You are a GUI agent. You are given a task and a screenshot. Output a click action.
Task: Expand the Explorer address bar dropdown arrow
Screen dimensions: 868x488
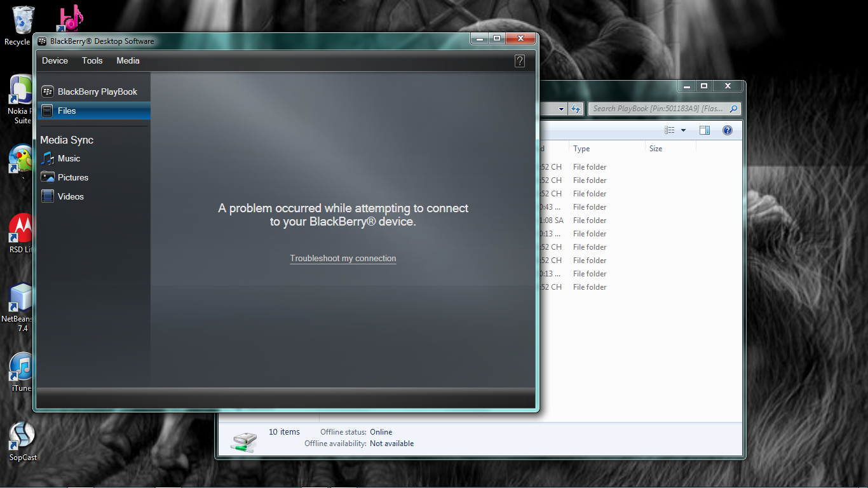click(561, 109)
